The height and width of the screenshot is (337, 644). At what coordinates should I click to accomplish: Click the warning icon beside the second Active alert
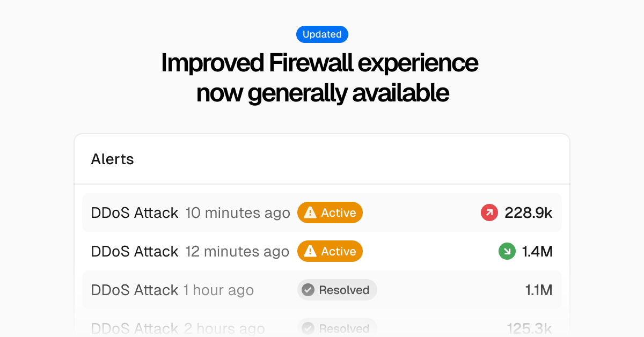[x=310, y=251]
